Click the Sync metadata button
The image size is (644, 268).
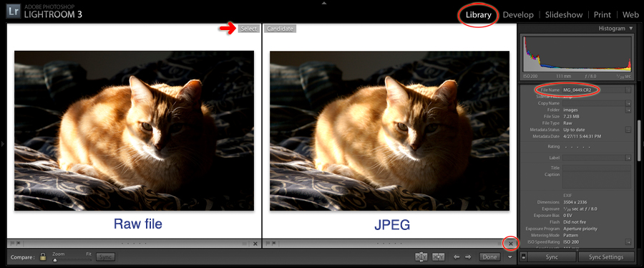pos(552,257)
